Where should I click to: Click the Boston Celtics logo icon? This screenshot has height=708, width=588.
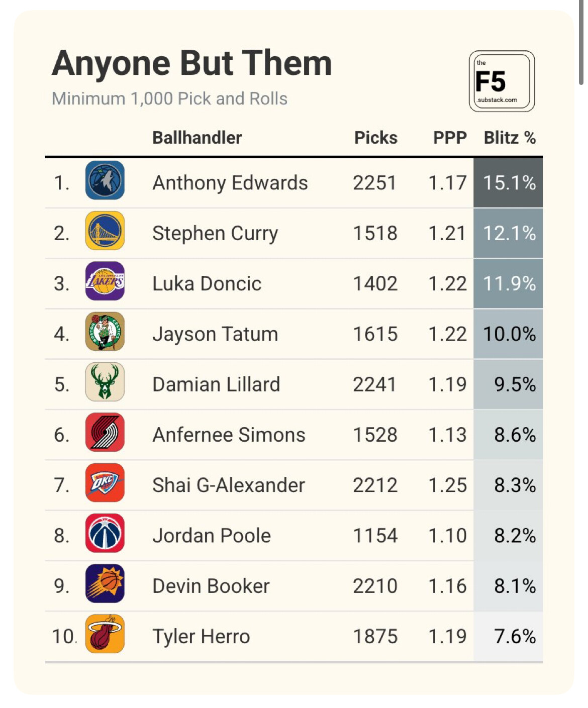pos(105,332)
